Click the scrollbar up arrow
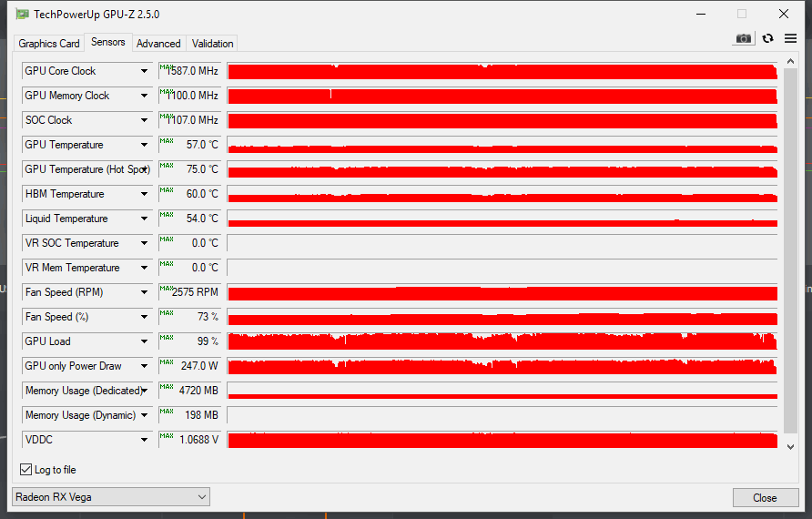The image size is (812, 519). (x=790, y=62)
